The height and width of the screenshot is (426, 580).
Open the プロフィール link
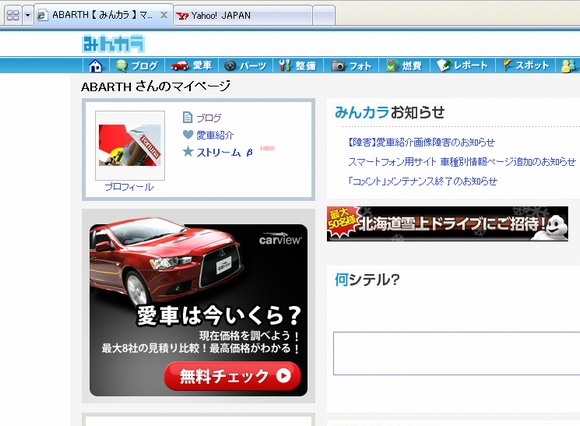point(129,187)
